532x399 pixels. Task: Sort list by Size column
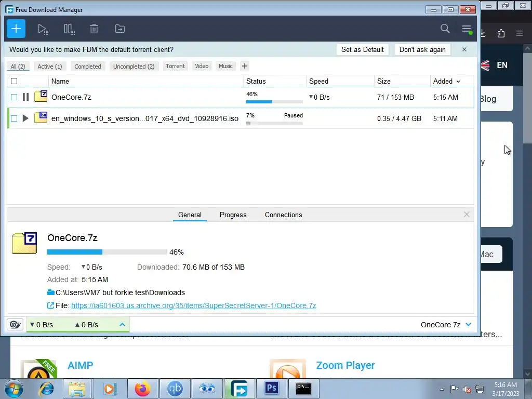(x=384, y=82)
